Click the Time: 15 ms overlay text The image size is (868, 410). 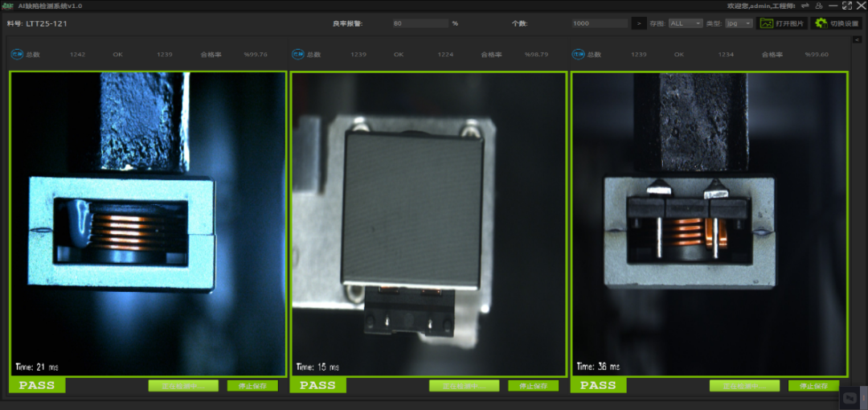coord(317,367)
